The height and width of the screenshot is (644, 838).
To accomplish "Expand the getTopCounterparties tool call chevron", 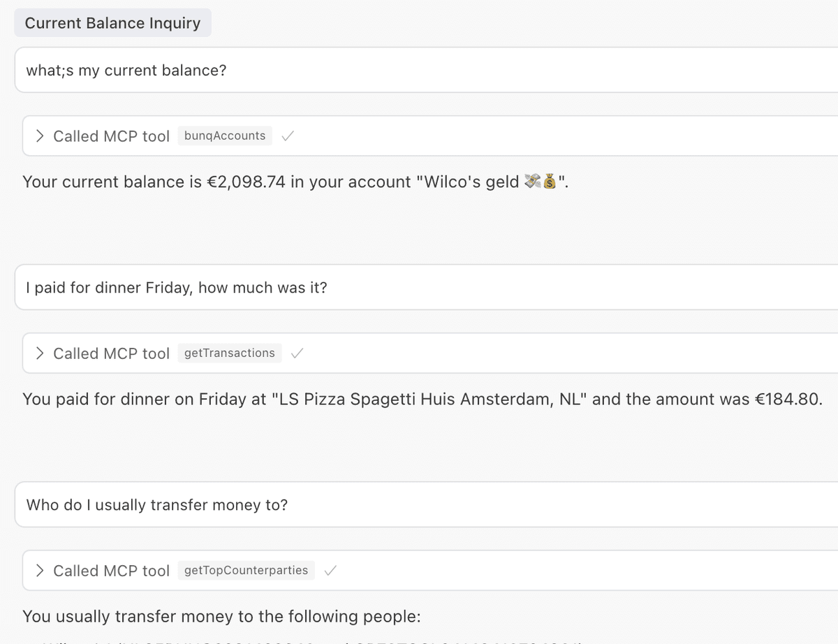I will pos(40,570).
